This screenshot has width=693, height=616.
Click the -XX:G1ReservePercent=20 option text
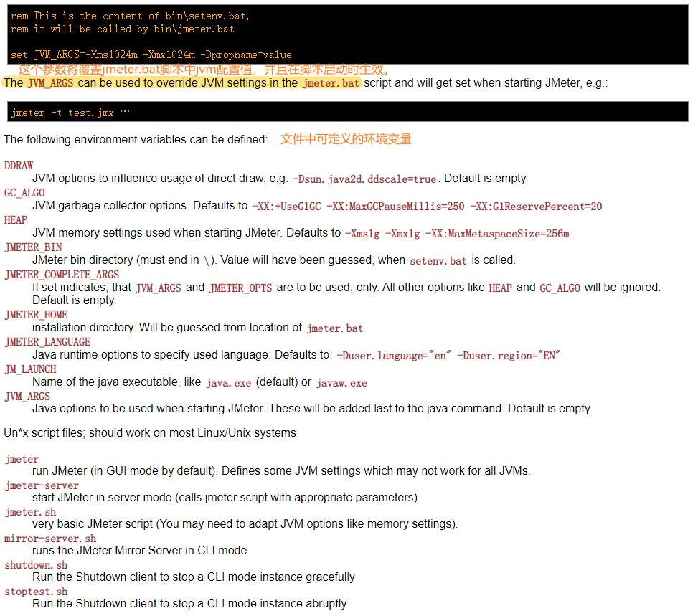tap(536, 207)
